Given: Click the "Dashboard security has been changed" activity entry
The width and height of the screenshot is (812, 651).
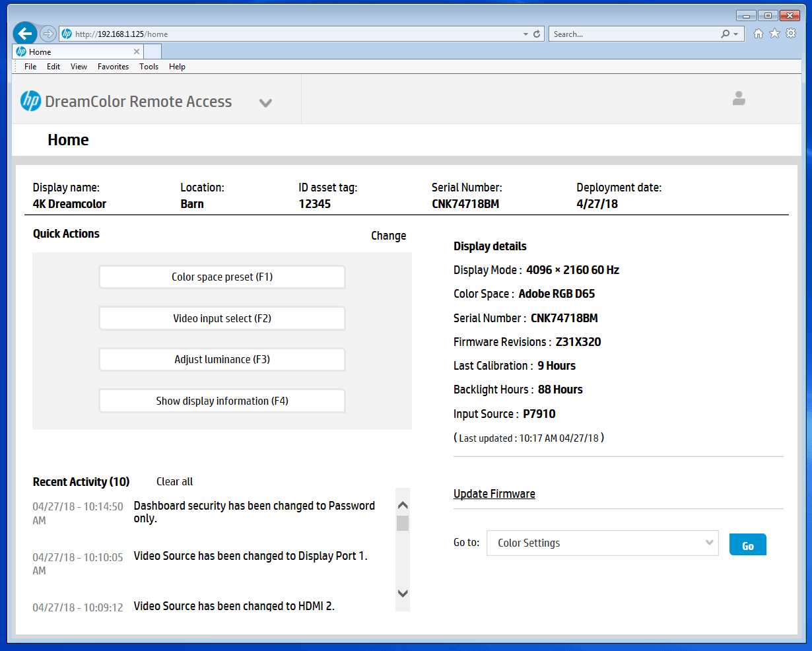Looking at the screenshot, I should tap(254, 512).
